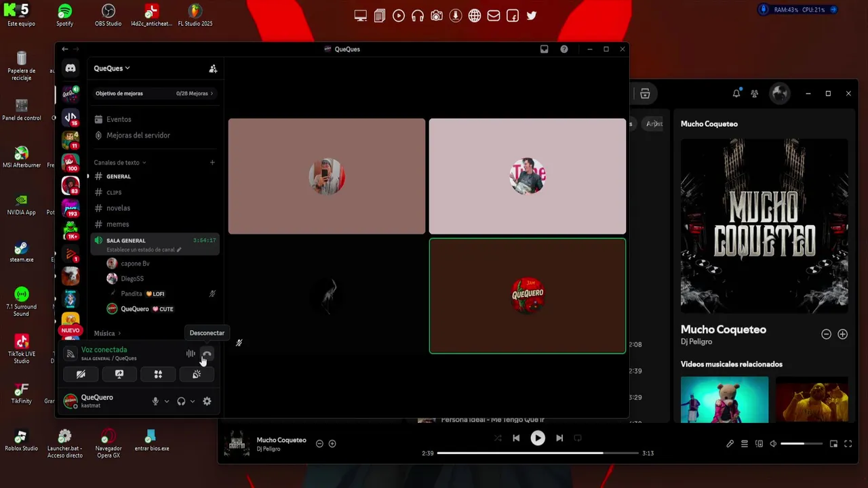Open FL Studio 2025 desktop shortcut
868x488 pixels.
[195, 16]
